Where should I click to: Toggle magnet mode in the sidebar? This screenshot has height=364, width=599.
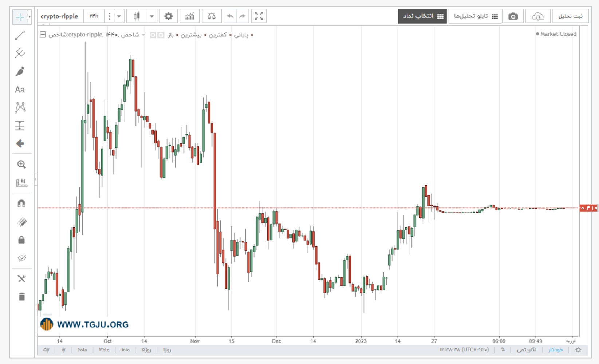pos(21,204)
